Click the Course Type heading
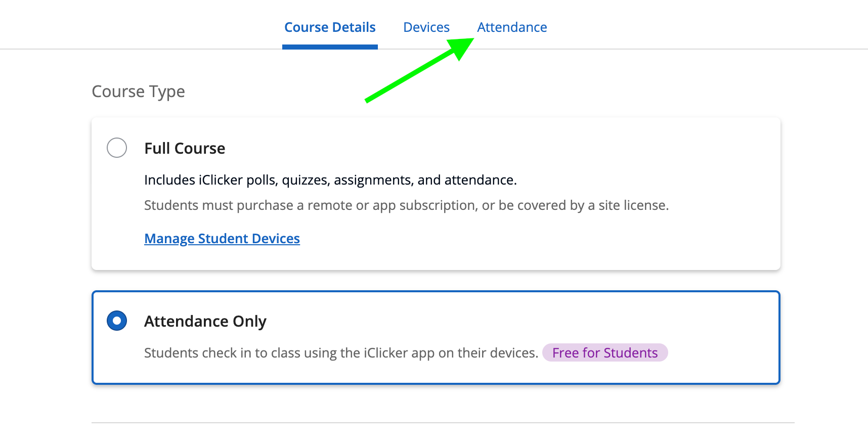The width and height of the screenshot is (868, 445). point(138,92)
